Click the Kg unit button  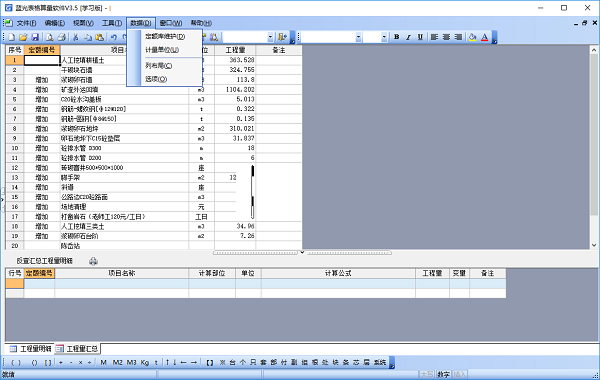click(145, 362)
